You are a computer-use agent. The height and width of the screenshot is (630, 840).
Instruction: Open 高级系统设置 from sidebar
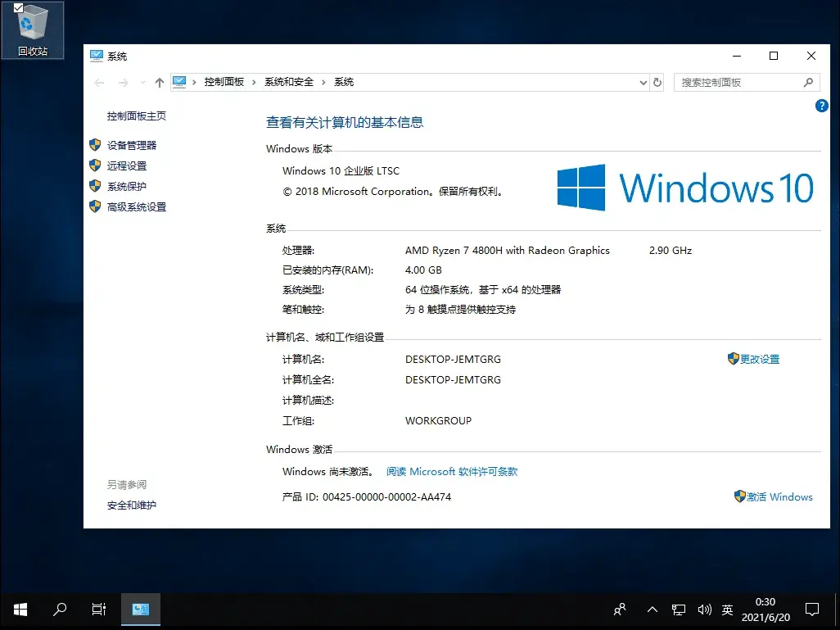pyautogui.click(x=137, y=207)
